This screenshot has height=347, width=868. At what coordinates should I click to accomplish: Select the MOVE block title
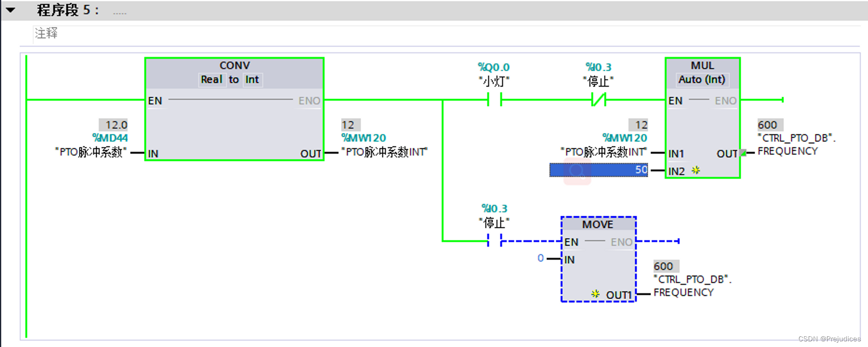[598, 225]
